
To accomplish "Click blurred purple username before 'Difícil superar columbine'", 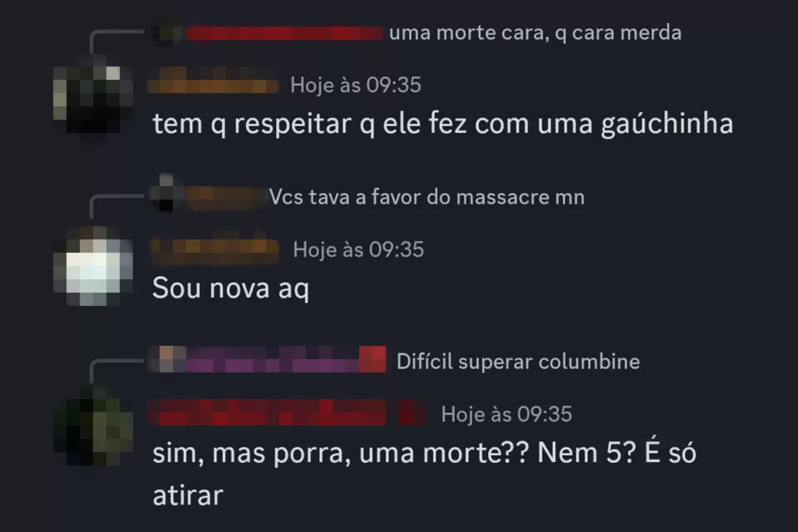I will click(285, 359).
